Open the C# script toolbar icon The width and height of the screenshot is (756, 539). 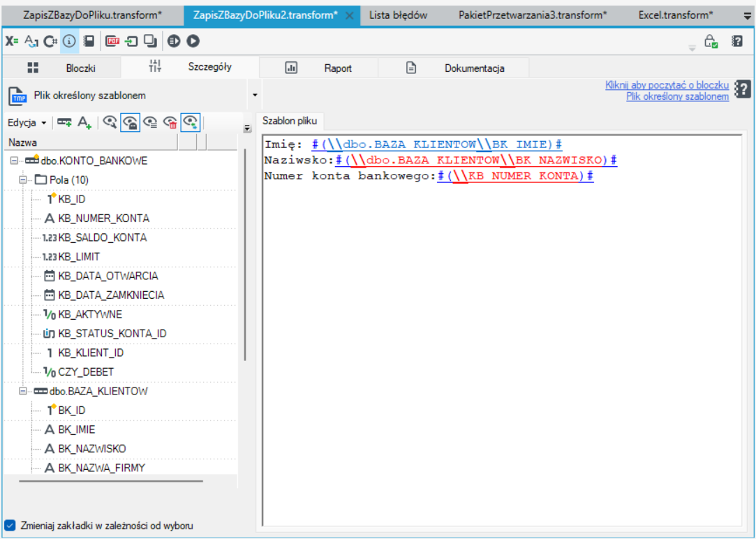[x=50, y=41]
